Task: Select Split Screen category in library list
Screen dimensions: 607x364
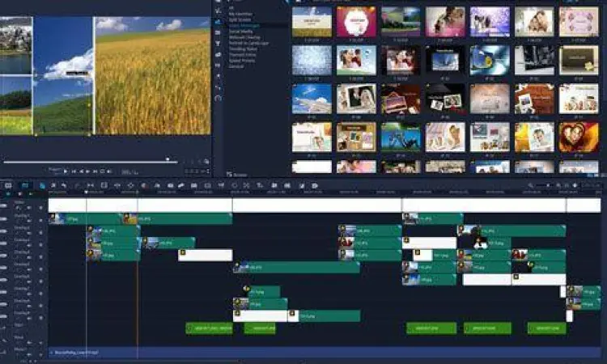Action: point(240,19)
